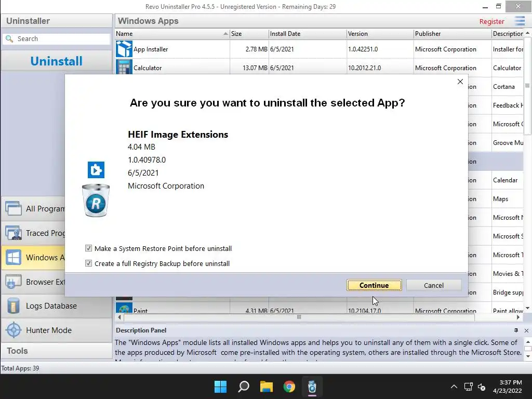
Task: Click the horizontal scrollbar thumb
Action: (x=299, y=317)
